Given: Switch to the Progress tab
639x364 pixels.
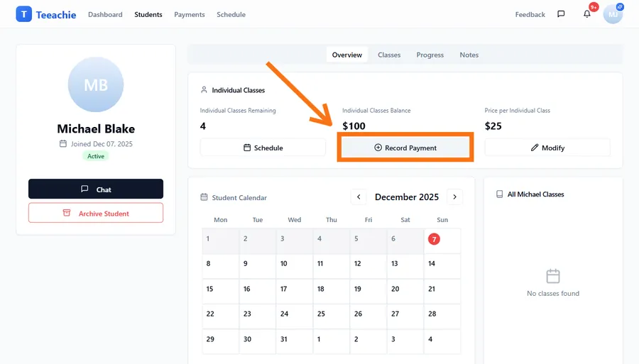Looking at the screenshot, I should [430, 55].
